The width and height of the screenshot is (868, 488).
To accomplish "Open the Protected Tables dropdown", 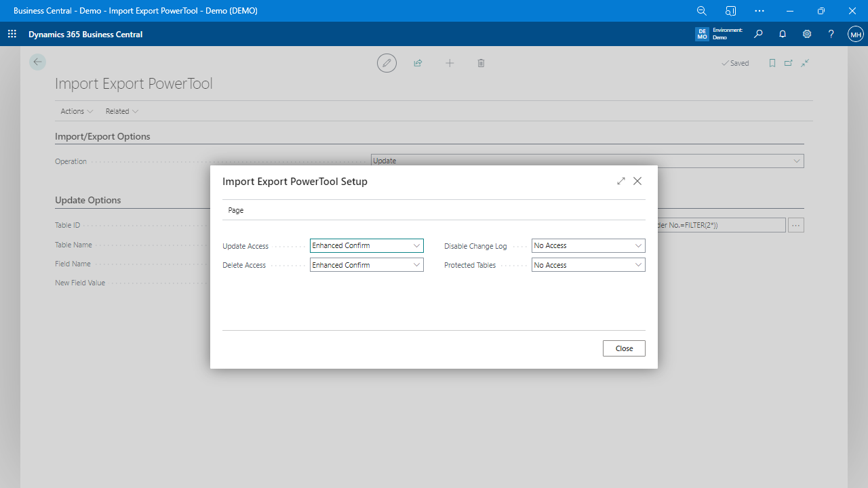I will [x=637, y=264].
